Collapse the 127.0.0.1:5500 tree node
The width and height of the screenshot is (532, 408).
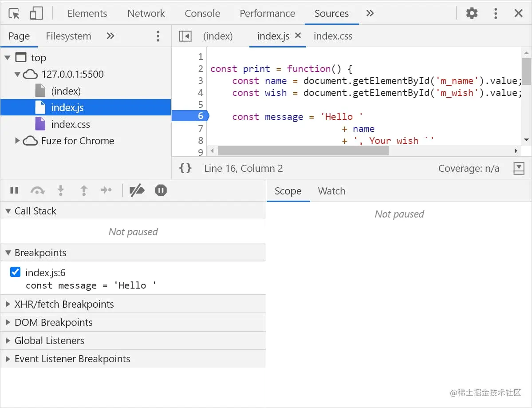click(x=17, y=74)
